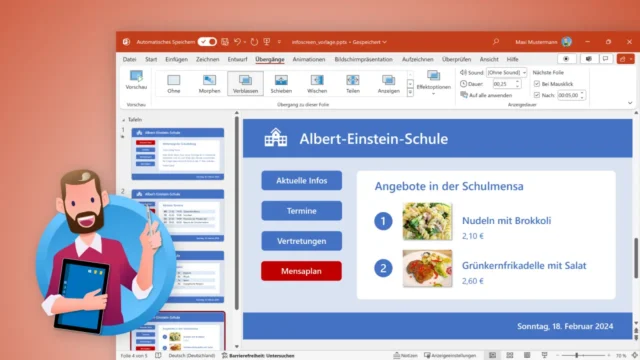Screen dimensions: 640x360
Task: Click the record button in ribbon header
Action: [567, 59]
